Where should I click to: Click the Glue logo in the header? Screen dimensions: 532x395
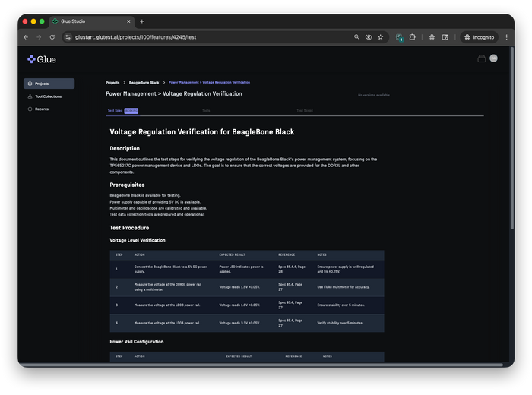[x=42, y=58]
